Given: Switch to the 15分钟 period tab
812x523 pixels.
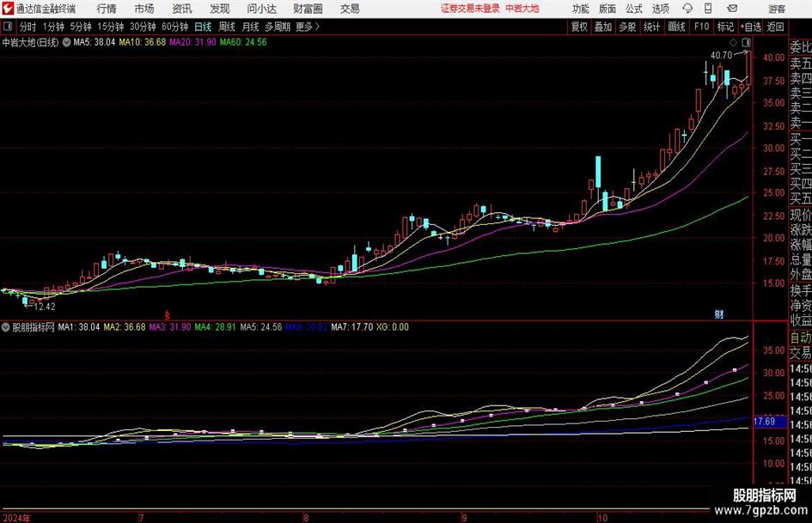Looking at the screenshot, I should (110, 27).
